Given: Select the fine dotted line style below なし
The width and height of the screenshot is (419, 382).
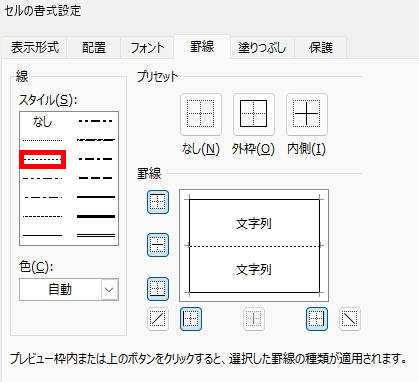Looking at the screenshot, I should [x=42, y=140].
